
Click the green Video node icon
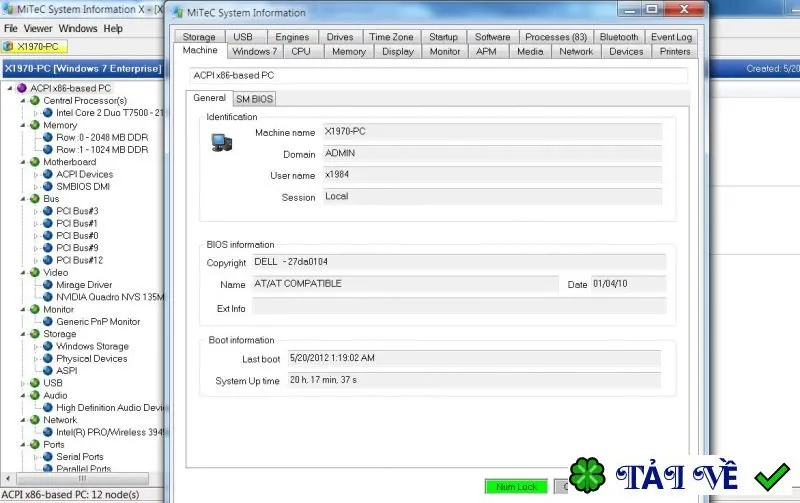pos(35,272)
